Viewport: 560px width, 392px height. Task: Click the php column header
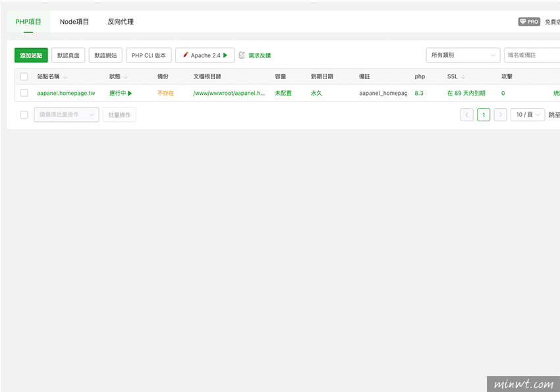coord(420,76)
